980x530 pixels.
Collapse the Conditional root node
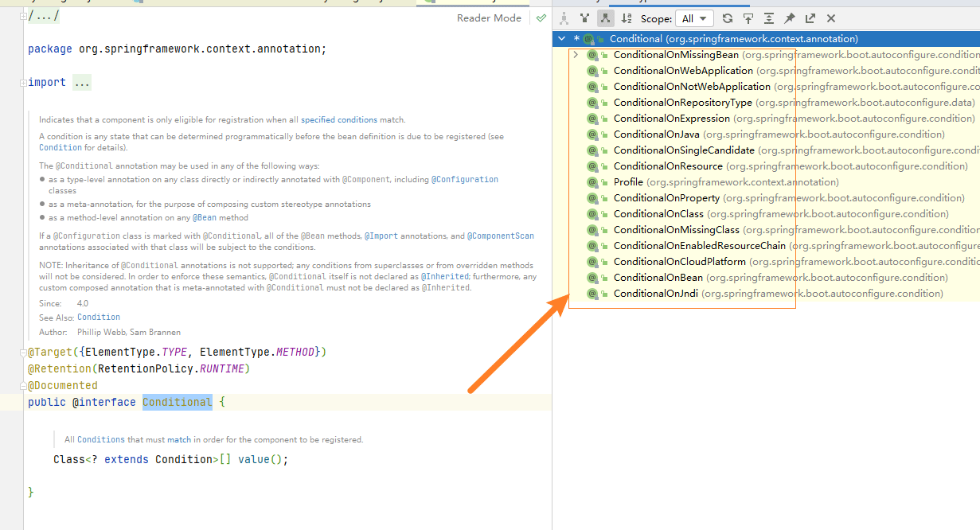562,39
